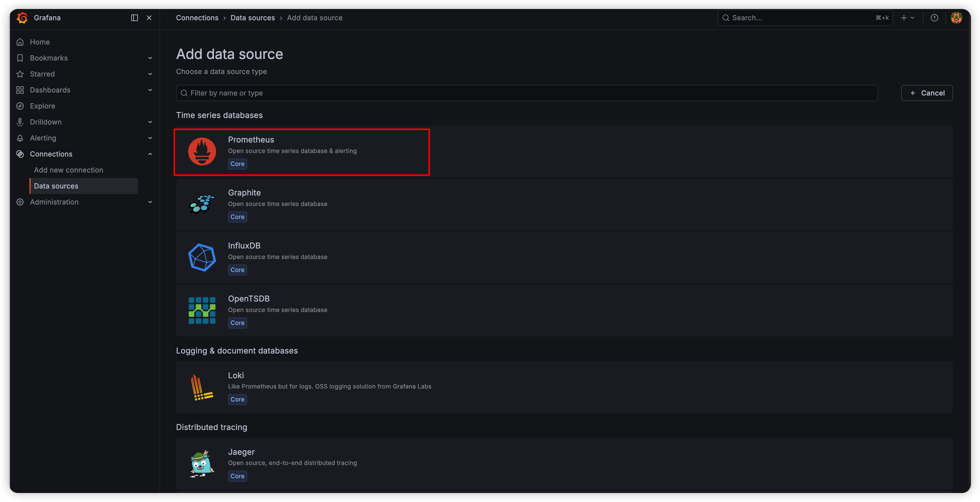Choose Loki data source
The image size is (980, 502).
pos(564,387)
